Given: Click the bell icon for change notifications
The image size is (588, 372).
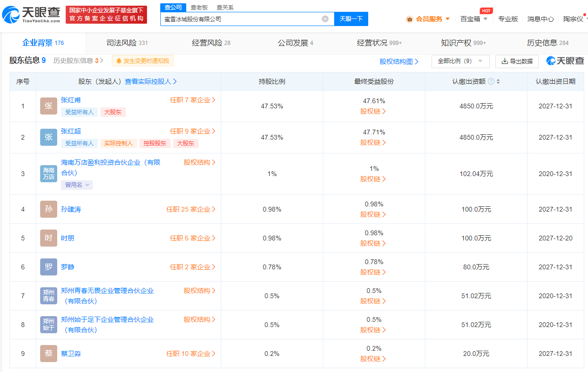Looking at the screenshot, I should pyautogui.click(x=119, y=61).
